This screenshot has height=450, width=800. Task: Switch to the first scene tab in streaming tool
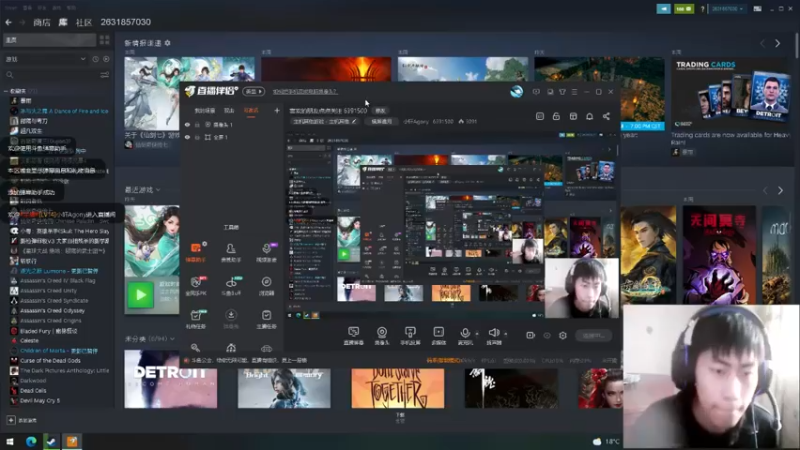tap(205, 111)
